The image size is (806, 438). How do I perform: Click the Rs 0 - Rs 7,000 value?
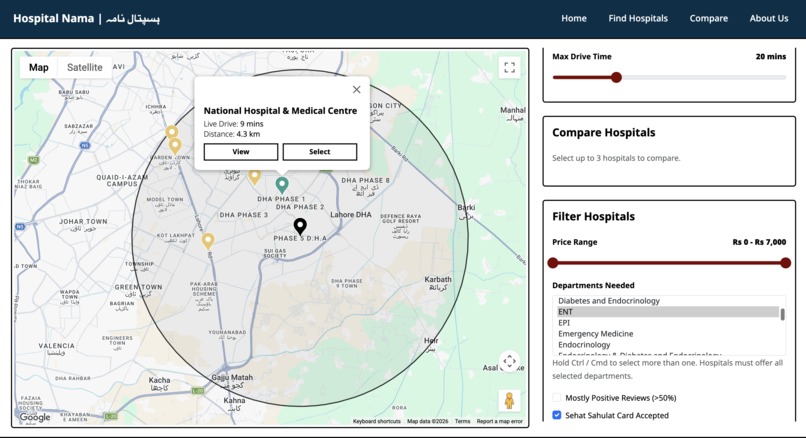pos(759,242)
